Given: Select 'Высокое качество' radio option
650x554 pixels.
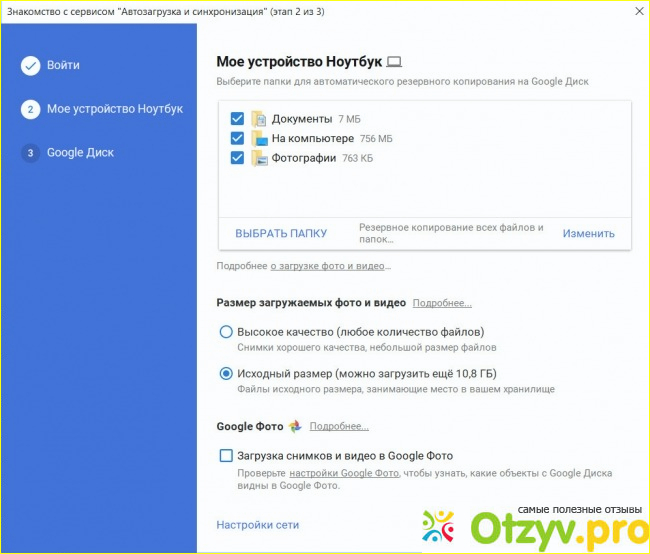Looking at the screenshot, I should (x=226, y=332).
